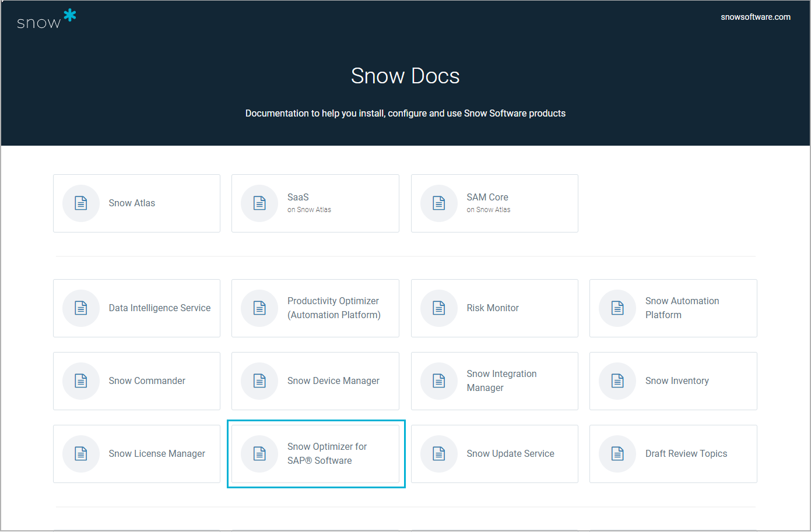This screenshot has height=532, width=811.
Task: Open Data Intelligence Service docs
Action: pos(136,308)
